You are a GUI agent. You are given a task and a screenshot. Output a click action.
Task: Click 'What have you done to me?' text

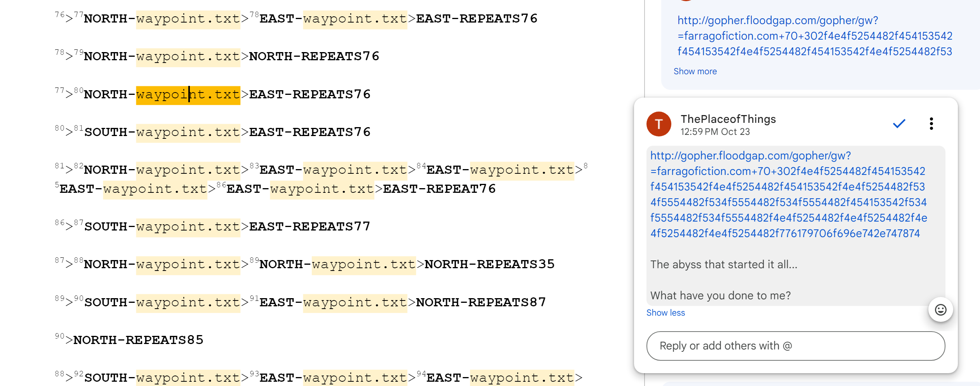pos(721,296)
